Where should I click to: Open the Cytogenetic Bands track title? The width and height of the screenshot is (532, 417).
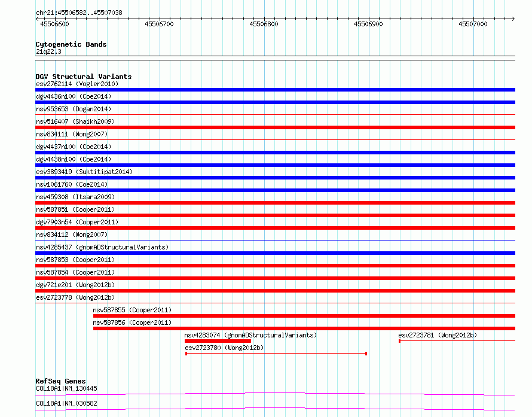[x=71, y=44]
